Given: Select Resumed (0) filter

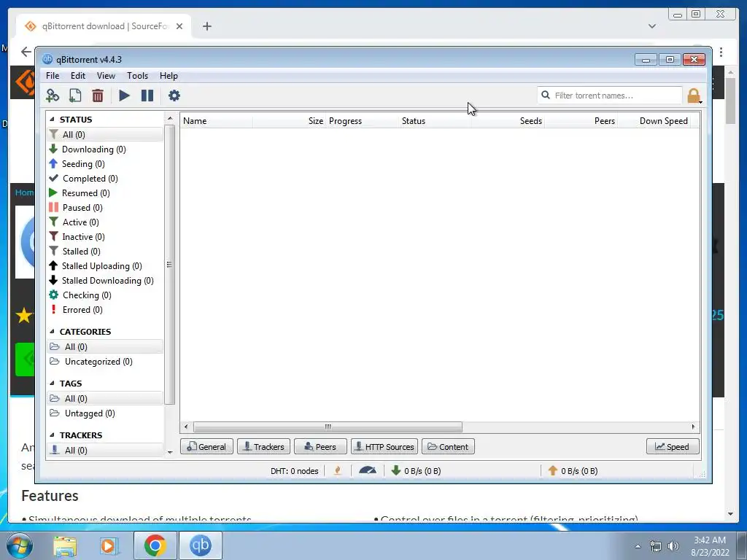Looking at the screenshot, I should pyautogui.click(x=105, y=192).
